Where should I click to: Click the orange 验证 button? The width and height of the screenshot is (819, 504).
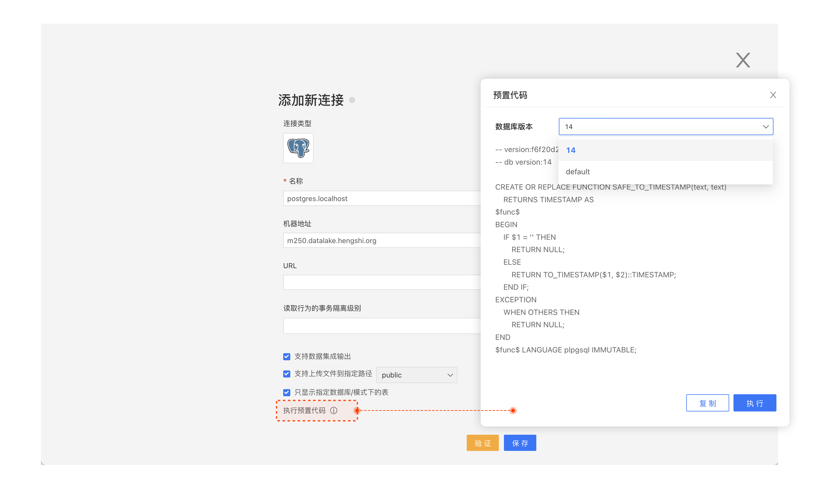click(482, 443)
